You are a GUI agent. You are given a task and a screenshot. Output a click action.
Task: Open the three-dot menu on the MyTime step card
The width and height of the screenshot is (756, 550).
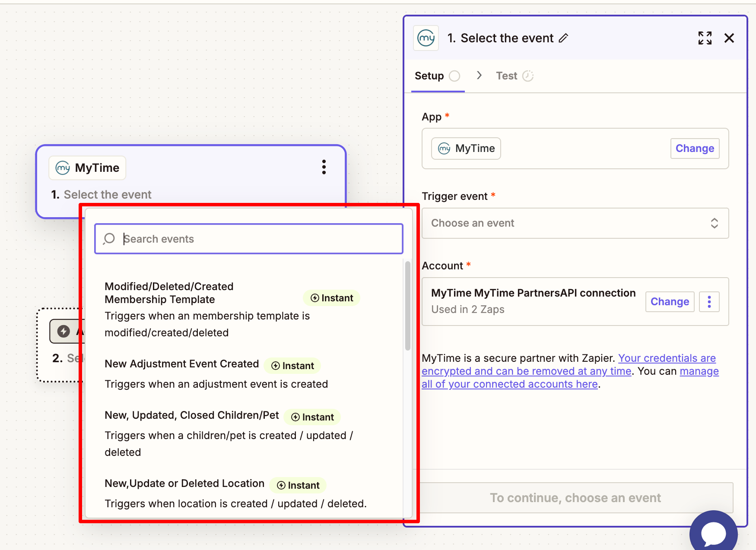click(x=324, y=167)
